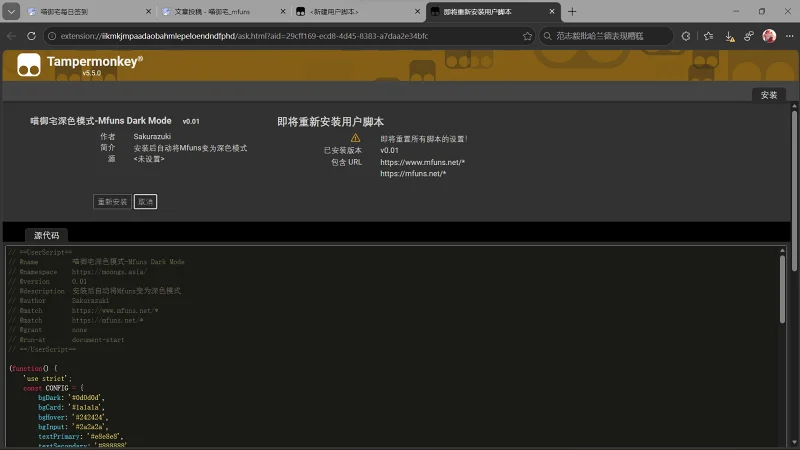Click the const CONFIG code line
The image size is (800, 450).
click(54, 388)
